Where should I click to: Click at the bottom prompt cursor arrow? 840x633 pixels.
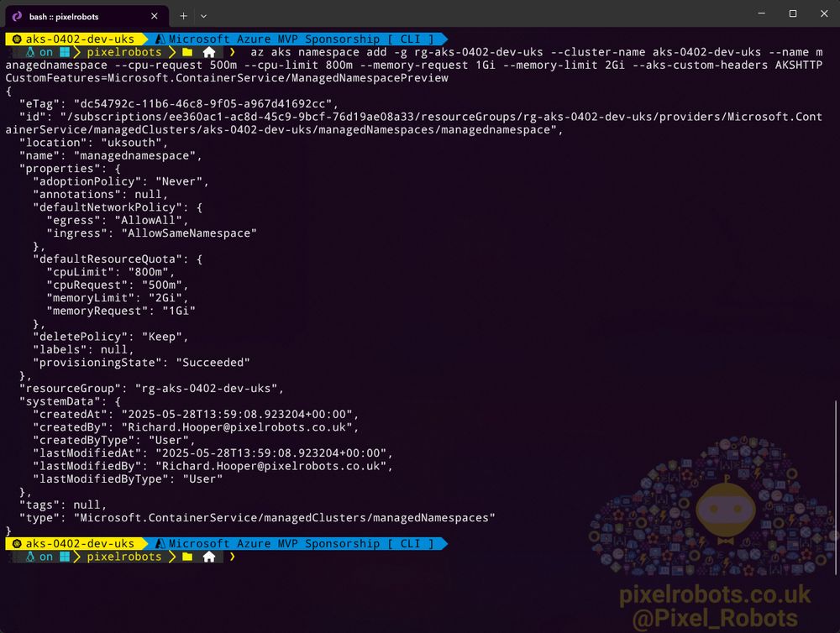point(233,557)
